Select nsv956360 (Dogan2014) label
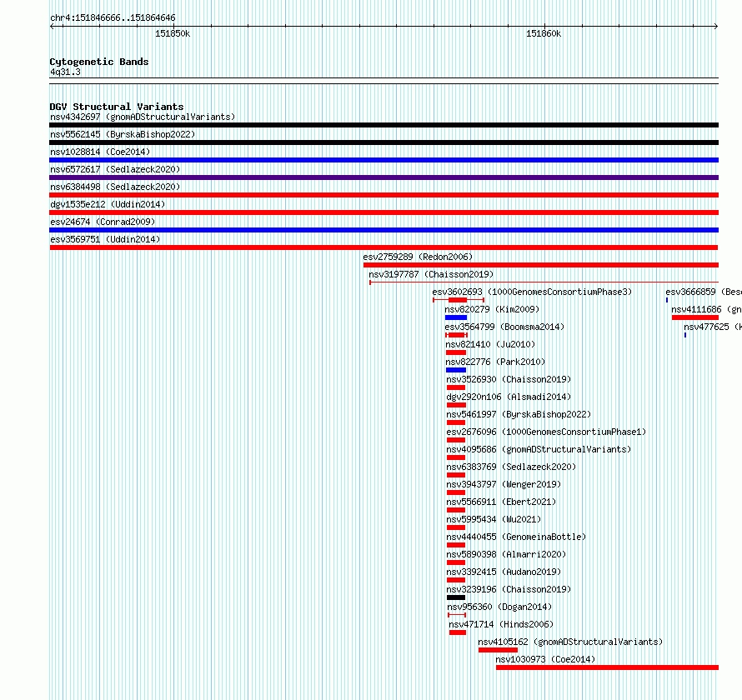Screen dimensions: 742x700 [x=499, y=607]
